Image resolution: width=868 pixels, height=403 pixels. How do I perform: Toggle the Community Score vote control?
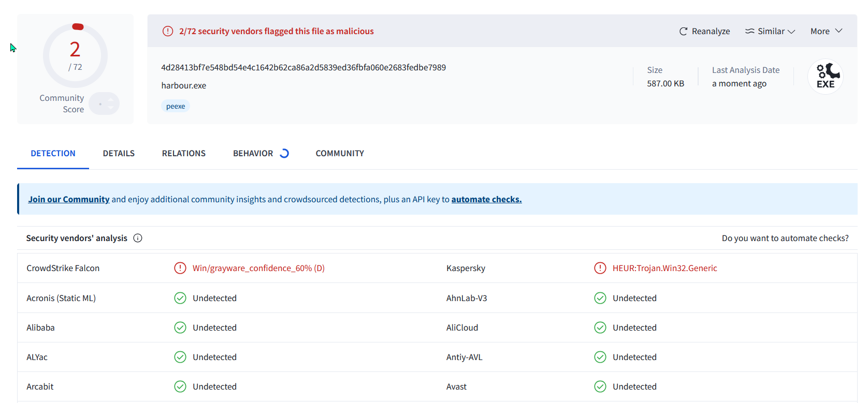104,103
